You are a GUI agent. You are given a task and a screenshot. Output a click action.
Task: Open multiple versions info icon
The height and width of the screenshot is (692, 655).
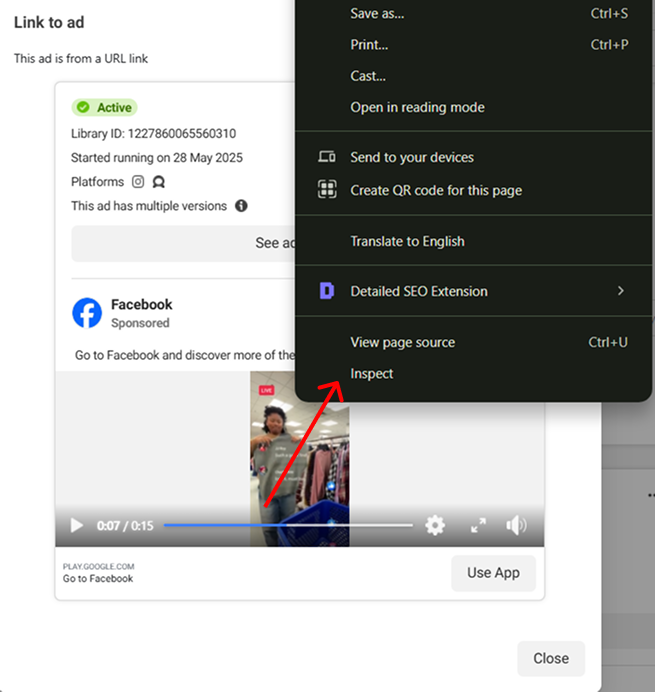(241, 206)
